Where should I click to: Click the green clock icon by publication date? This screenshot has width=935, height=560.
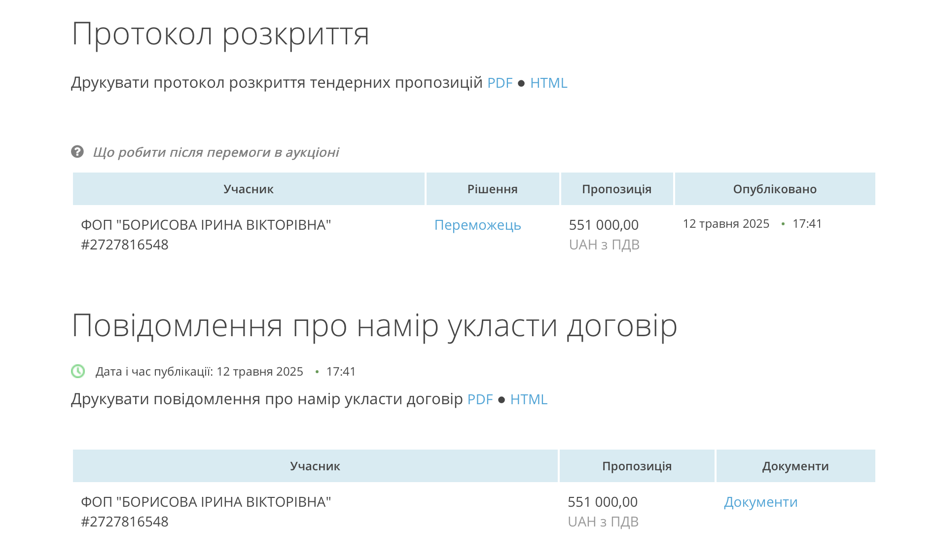[x=78, y=371]
